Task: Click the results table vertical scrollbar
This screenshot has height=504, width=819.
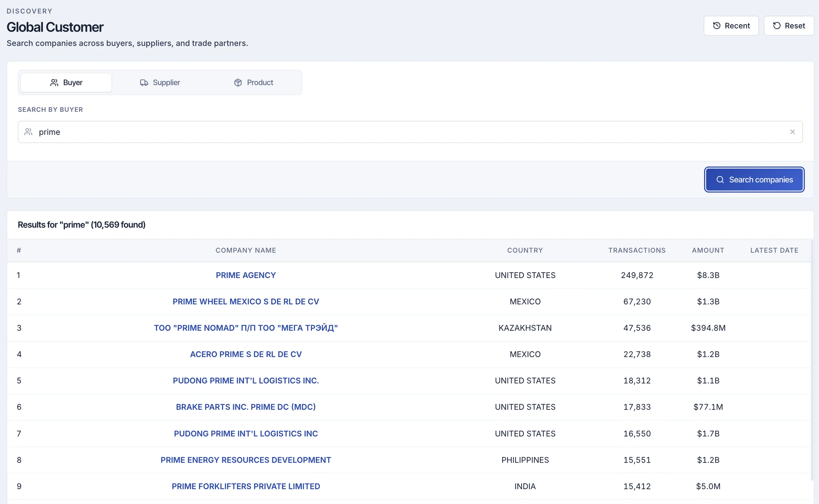Action: (812, 360)
